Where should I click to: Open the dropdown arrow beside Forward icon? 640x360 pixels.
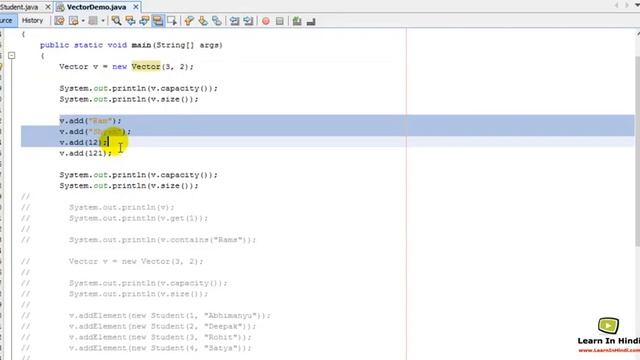[103, 21]
